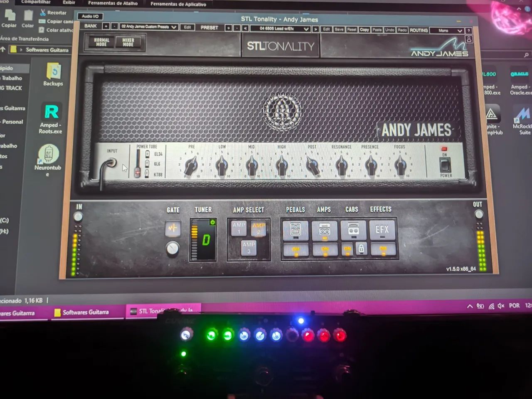Click the Audio I/O button

[90, 16]
